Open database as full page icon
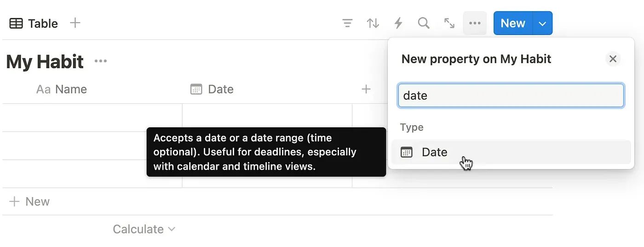644x247 pixels. pyautogui.click(x=449, y=23)
